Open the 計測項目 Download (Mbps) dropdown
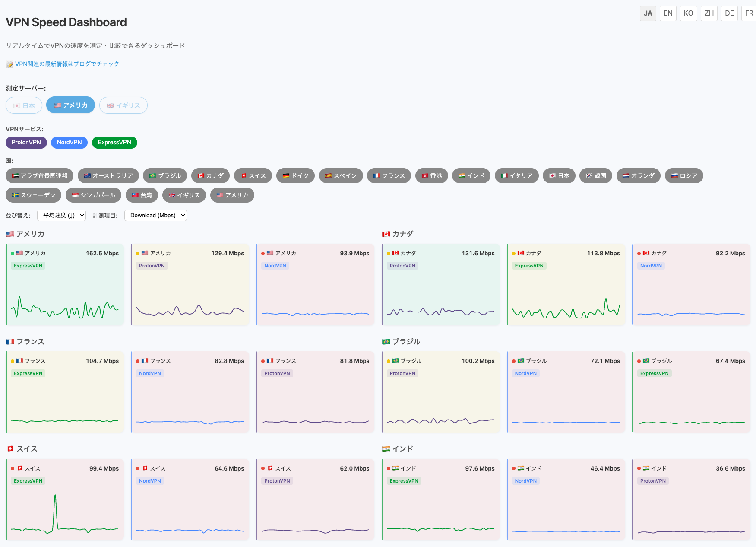The image size is (756, 547). coord(155,216)
